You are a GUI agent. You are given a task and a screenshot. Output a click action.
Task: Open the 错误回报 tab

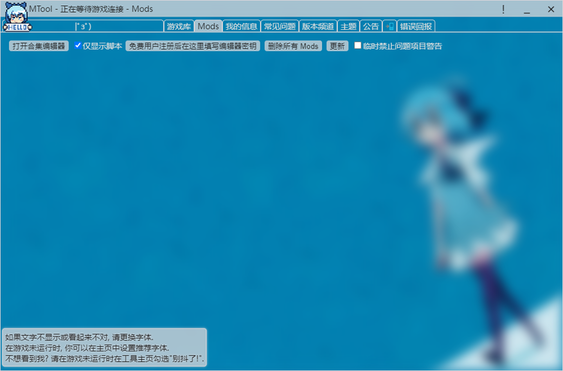click(x=416, y=26)
